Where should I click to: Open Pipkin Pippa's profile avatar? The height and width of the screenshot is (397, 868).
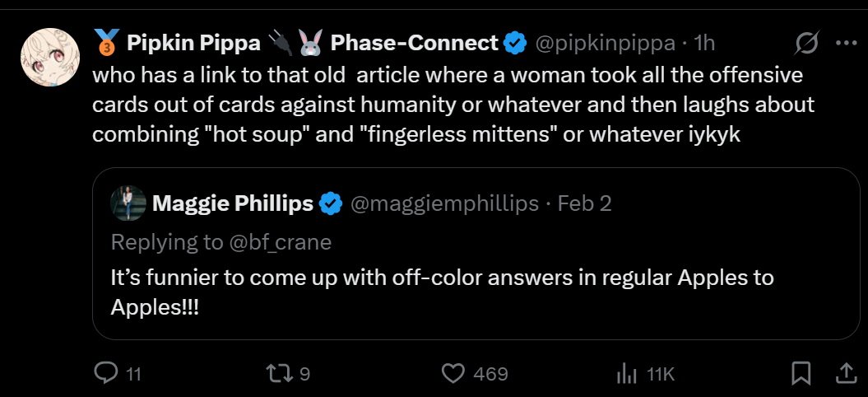[x=49, y=57]
